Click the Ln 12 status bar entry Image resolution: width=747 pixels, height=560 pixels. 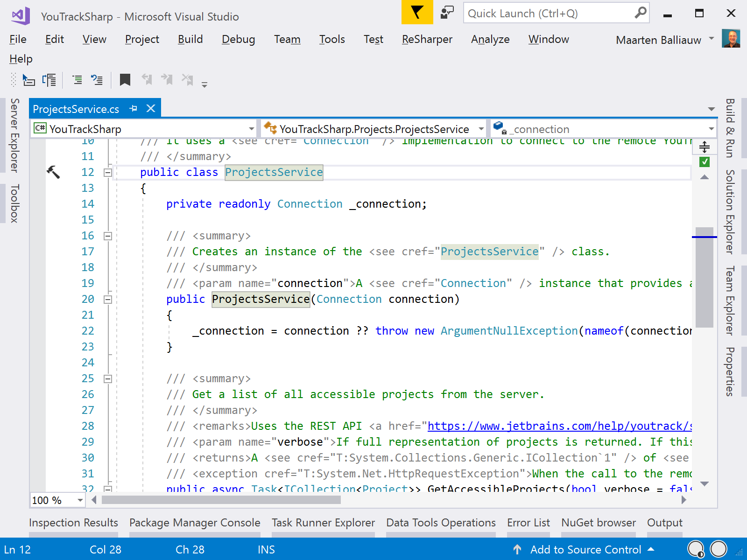(17, 550)
